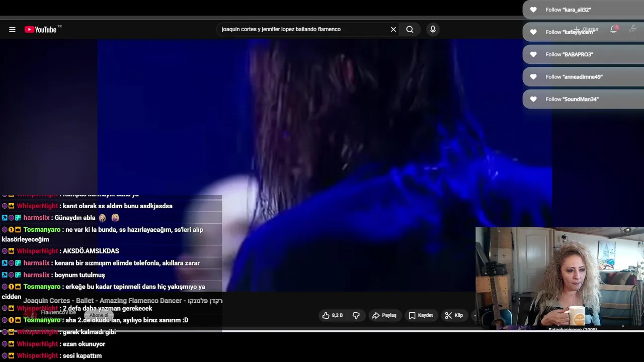Click harmslix's "Günaydın abla" chat message

click(60, 218)
